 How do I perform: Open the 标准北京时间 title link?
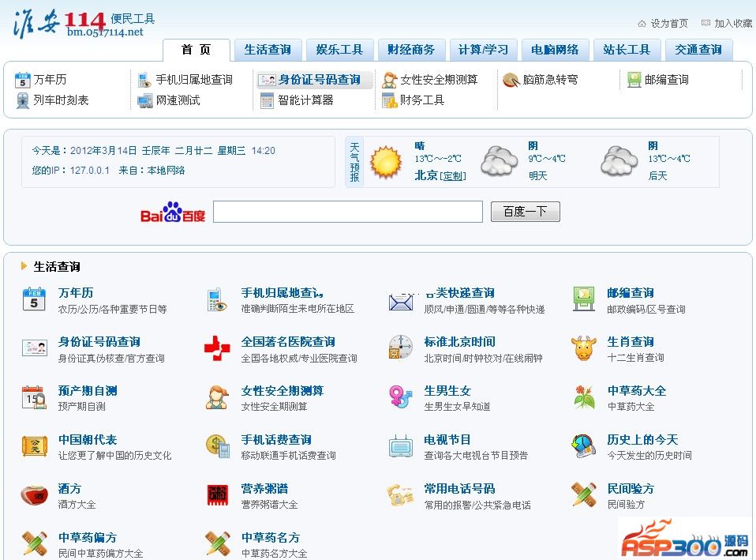tap(459, 342)
